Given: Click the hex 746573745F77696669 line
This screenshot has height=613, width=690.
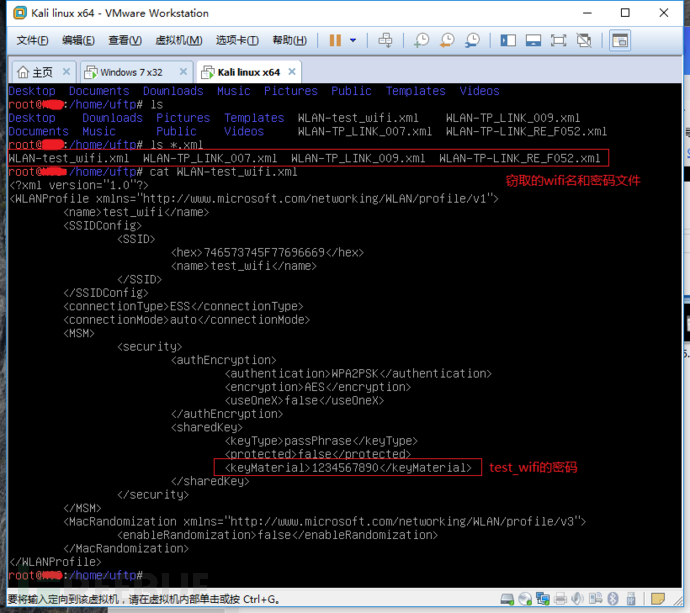Looking at the screenshot, I should [x=267, y=253].
